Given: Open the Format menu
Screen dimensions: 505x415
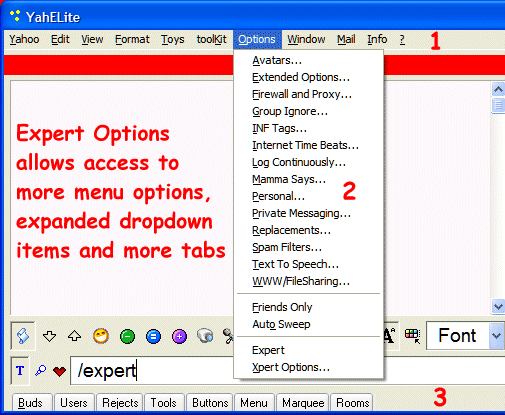Looking at the screenshot, I should 132,39.
